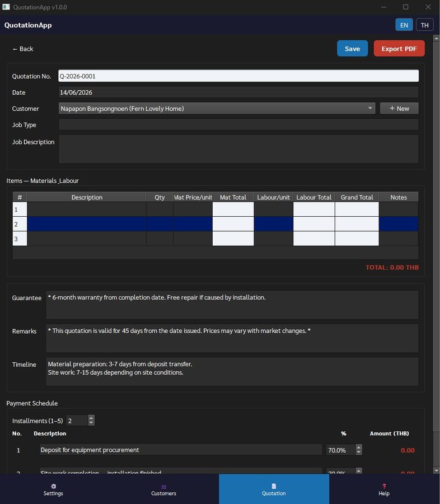Click the vertical scrollbar
Screen dimensions: 440x504
(436, 236)
